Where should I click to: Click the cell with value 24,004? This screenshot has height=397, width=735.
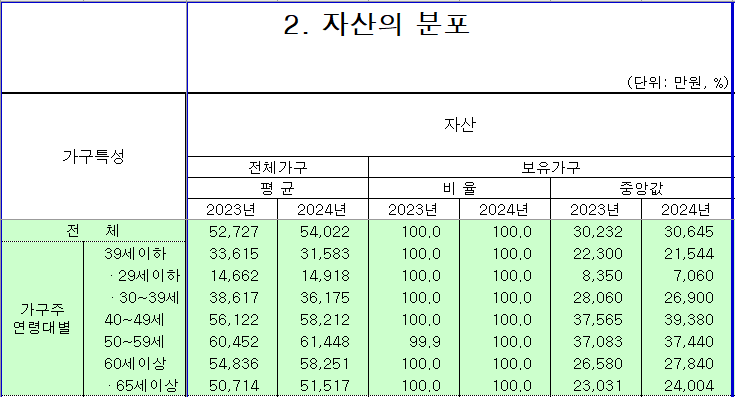pos(687,386)
